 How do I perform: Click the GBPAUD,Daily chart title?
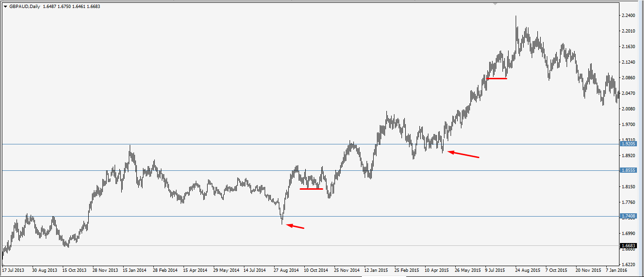pyautogui.click(x=25, y=7)
